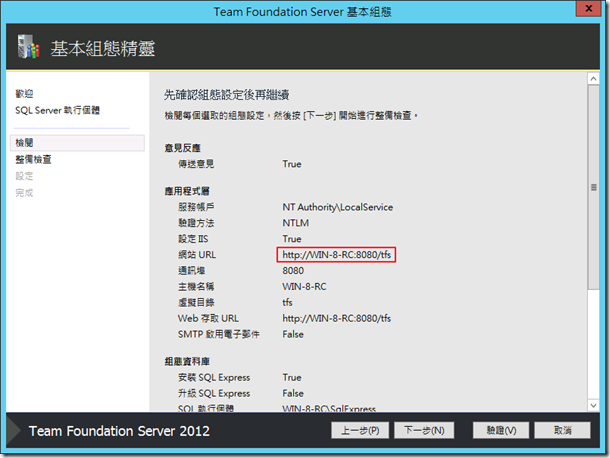Click the 上一步(P) button

360,430
